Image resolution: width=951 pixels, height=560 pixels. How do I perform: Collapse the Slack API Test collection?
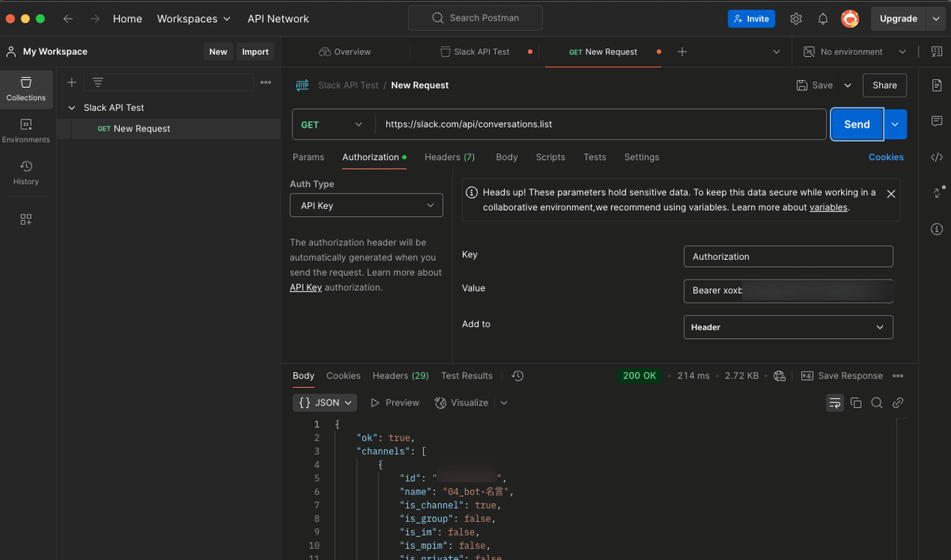point(72,108)
